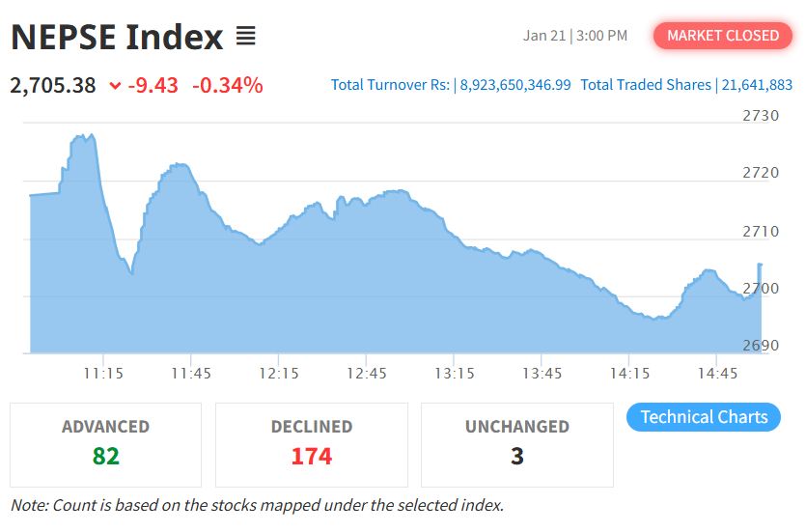806x532 pixels.
Task: Click the NEPSE Index heading
Action: click(x=117, y=37)
